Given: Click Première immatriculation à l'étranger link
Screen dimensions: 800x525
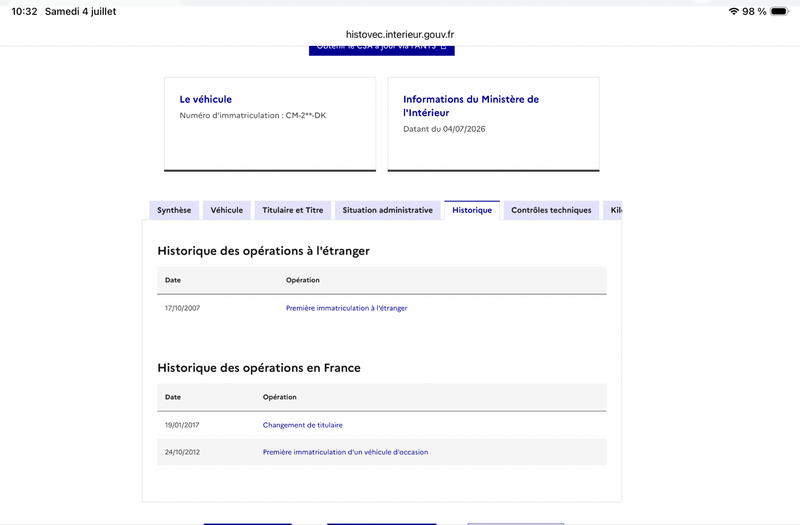Looking at the screenshot, I should pos(346,308).
